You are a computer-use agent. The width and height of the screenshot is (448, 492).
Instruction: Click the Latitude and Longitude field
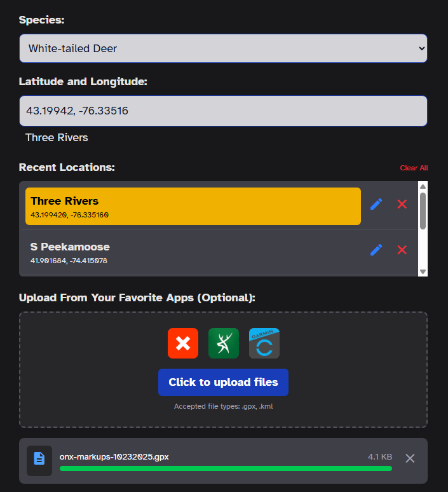click(x=223, y=111)
